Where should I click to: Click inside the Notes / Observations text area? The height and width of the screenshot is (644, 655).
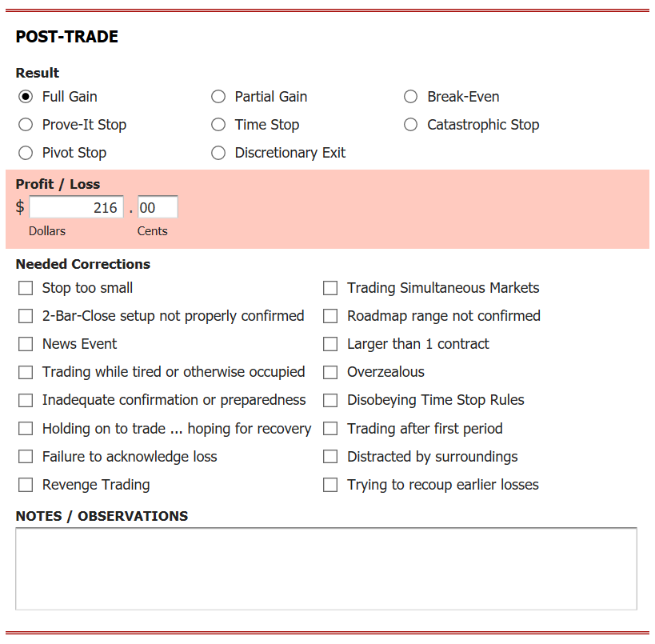[x=326, y=569]
